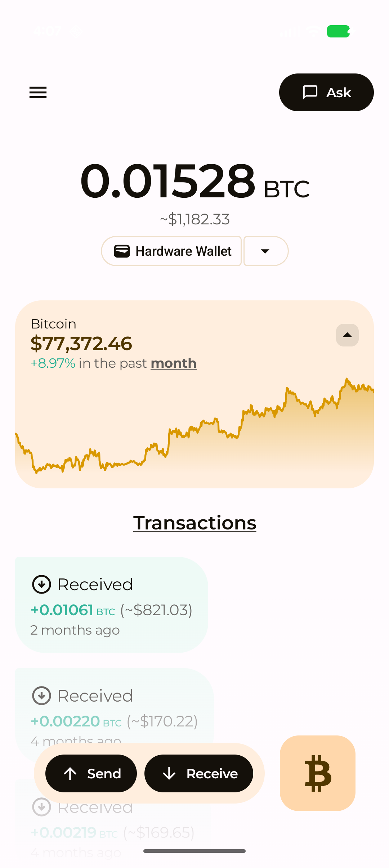Click the wallet icon on Hardware Wallet selector
The width and height of the screenshot is (389, 868).
click(122, 251)
